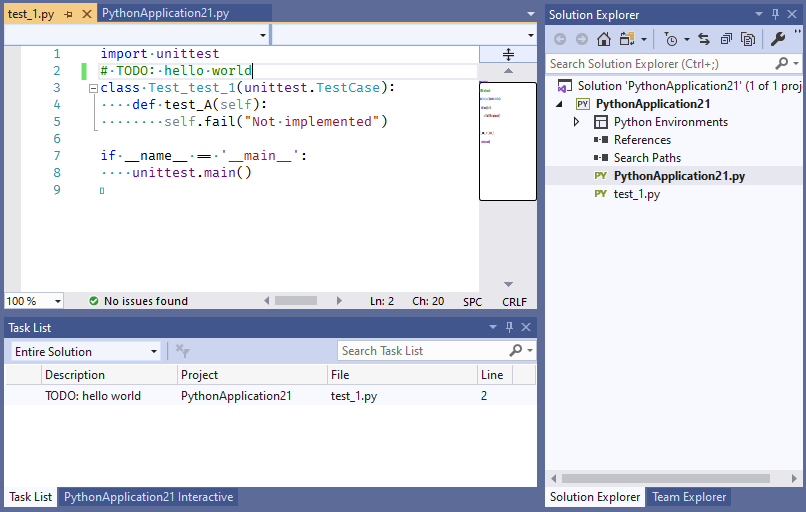
Task: Click the Home icon in Solution Explorer
Action: click(x=604, y=39)
